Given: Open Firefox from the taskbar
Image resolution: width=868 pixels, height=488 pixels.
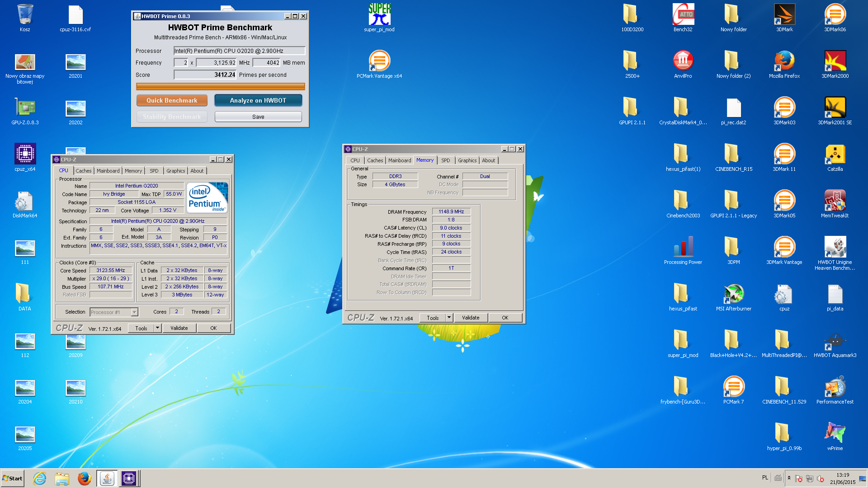Looking at the screenshot, I should click(x=84, y=478).
